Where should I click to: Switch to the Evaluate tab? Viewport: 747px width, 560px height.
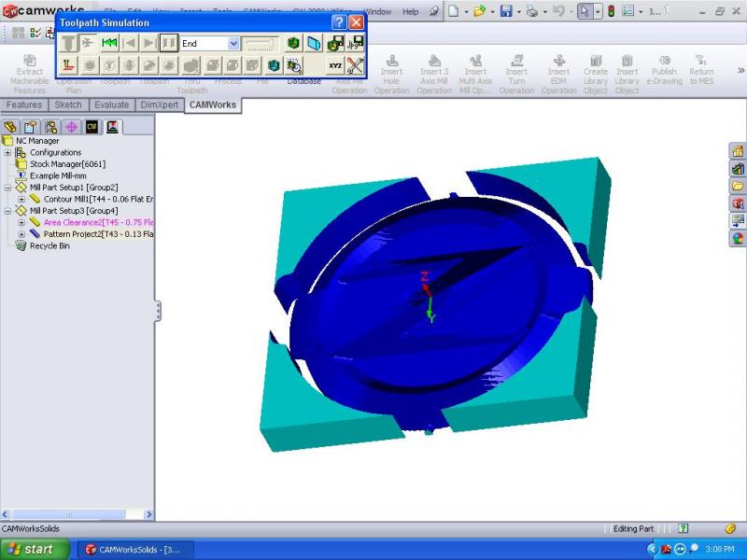click(x=111, y=105)
